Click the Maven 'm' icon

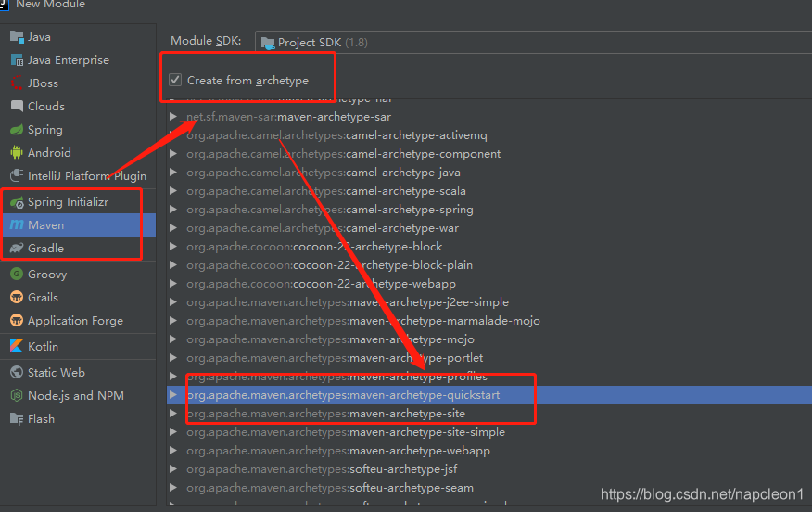(17, 224)
